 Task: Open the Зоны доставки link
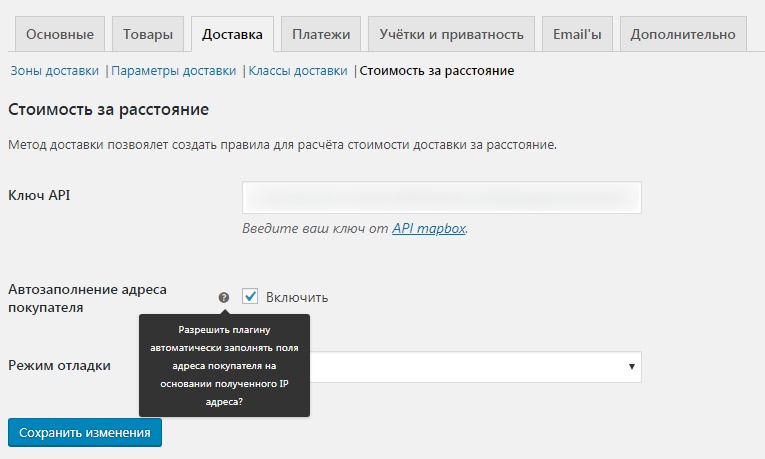[55, 71]
